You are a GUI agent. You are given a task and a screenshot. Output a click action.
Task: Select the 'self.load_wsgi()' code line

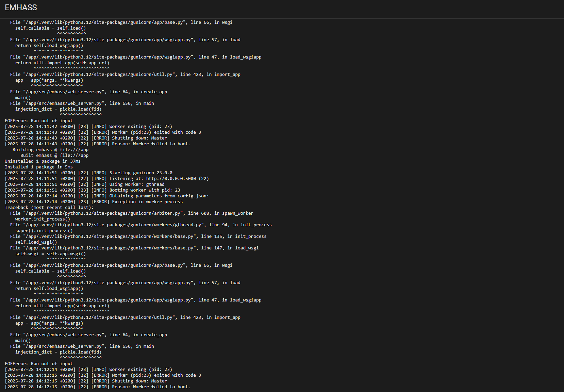(36, 242)
